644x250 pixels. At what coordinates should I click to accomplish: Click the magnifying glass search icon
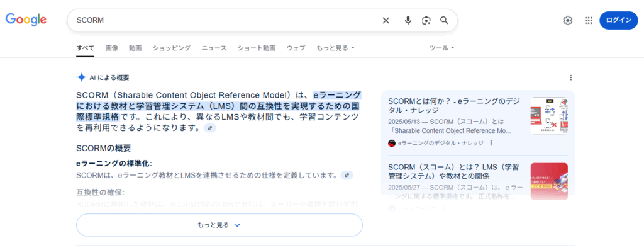(x=445, y=21)
